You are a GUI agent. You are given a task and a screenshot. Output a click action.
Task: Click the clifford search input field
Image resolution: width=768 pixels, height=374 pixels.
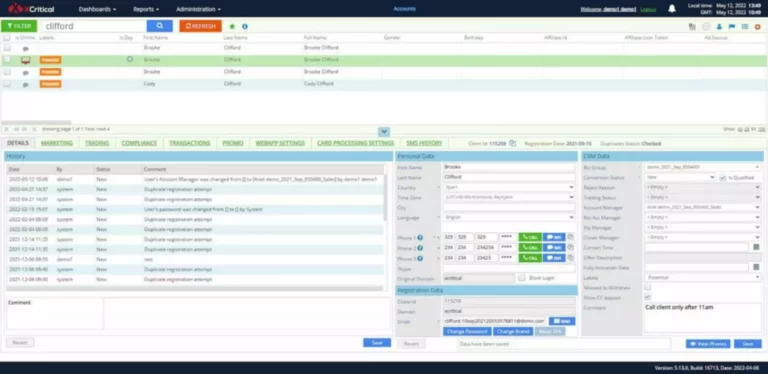[x=93, y=26]
